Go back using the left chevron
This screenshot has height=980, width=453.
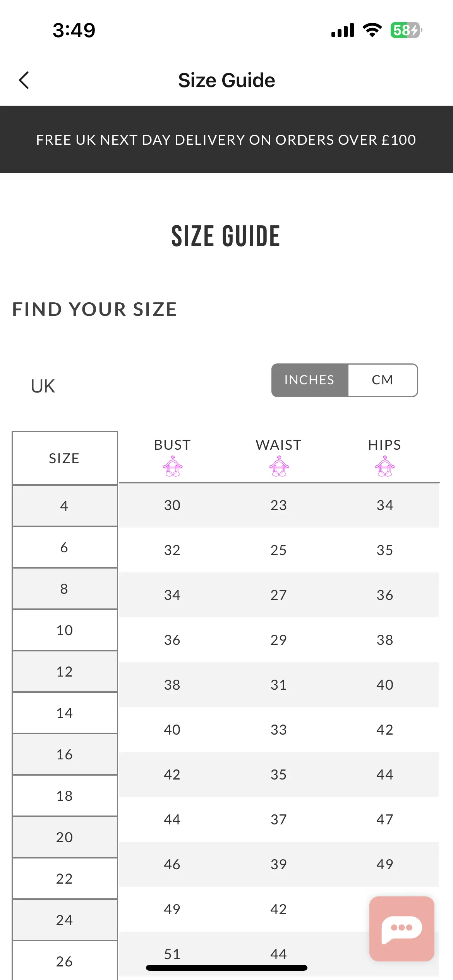pos(24,80)
